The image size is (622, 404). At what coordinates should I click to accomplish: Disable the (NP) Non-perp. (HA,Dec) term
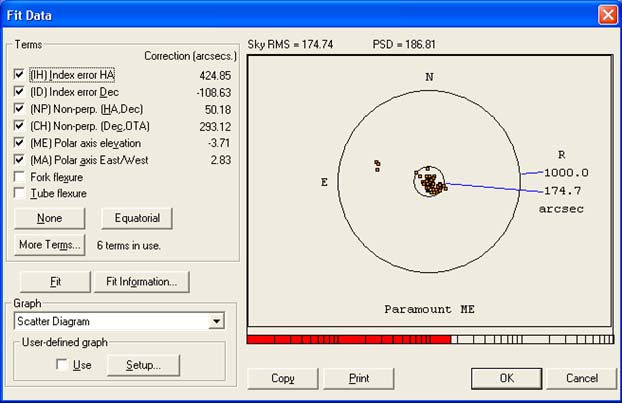point(20,109)
